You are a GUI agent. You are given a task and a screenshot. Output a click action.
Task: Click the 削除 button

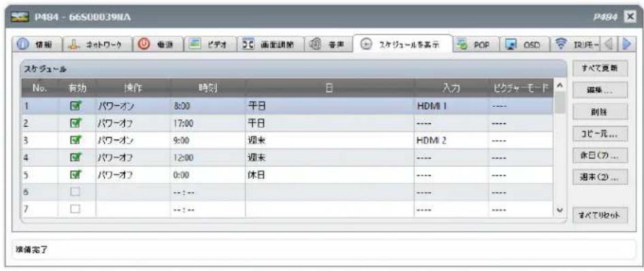600,111
